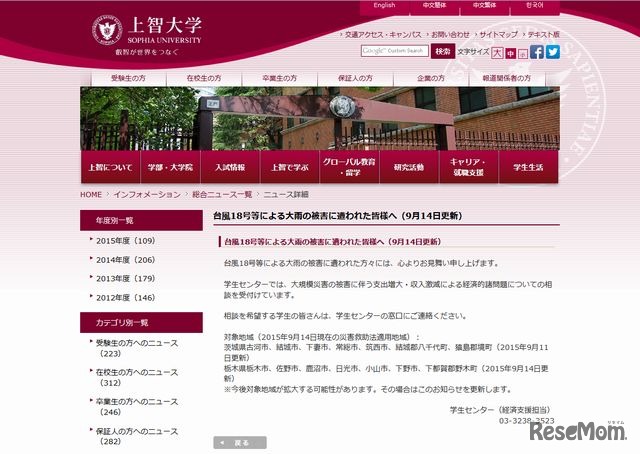Click the 年度別一覧 sidebar header

point(141,220)
